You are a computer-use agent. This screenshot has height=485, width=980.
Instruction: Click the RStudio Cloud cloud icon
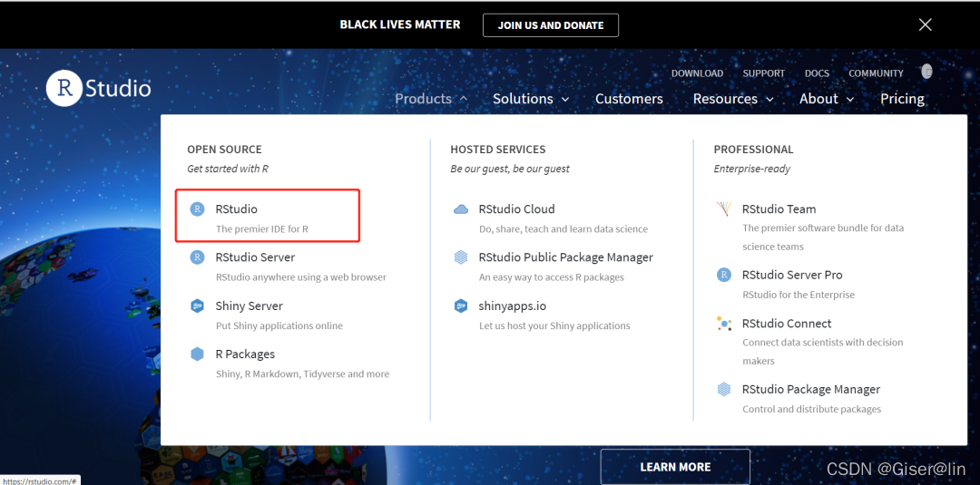461,209
